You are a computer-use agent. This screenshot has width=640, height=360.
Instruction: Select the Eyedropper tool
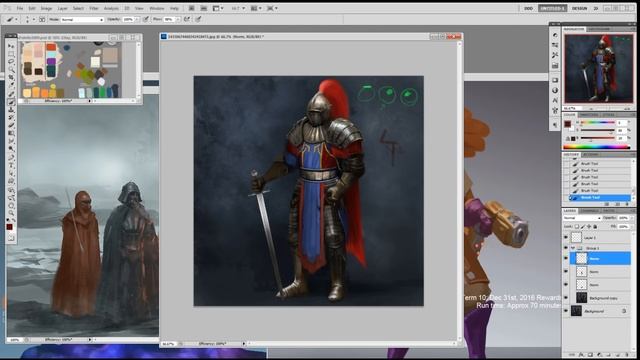click(x=11, y=85)
